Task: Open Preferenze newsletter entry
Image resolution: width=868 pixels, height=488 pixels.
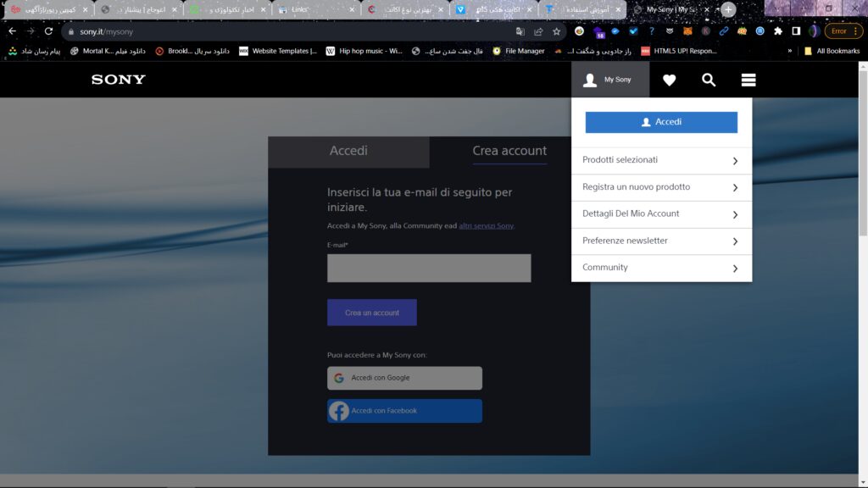Action: (661, 241)
